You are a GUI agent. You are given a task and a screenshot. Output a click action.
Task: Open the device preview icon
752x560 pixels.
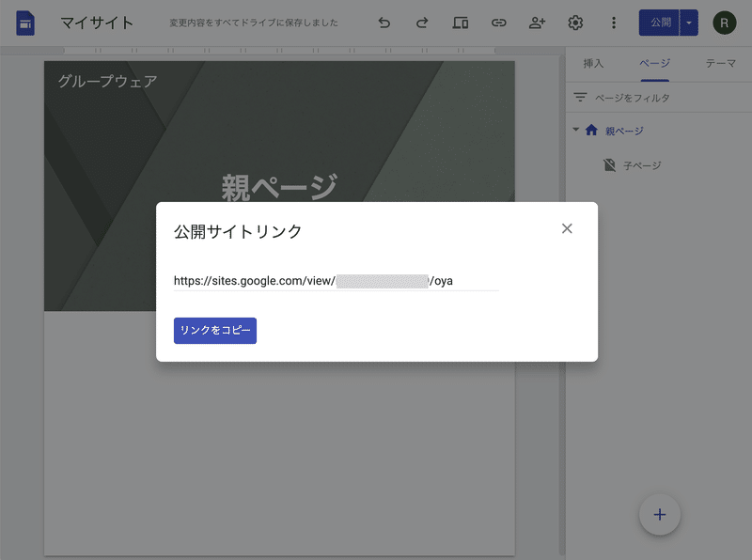pyautogui.click(x=461, y=23)
